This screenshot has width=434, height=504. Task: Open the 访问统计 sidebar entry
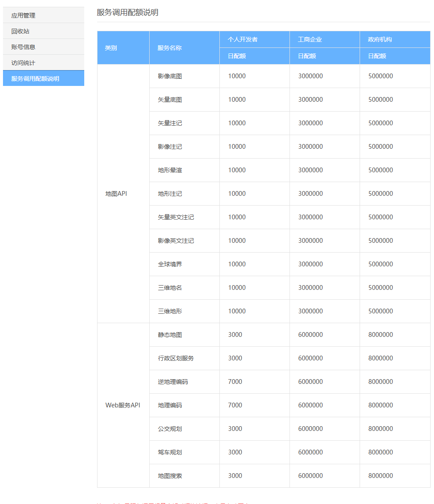click(x=24, y=63)
